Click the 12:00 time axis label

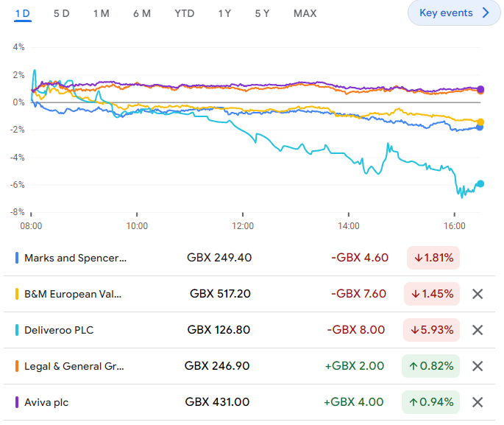click(243, 226)
